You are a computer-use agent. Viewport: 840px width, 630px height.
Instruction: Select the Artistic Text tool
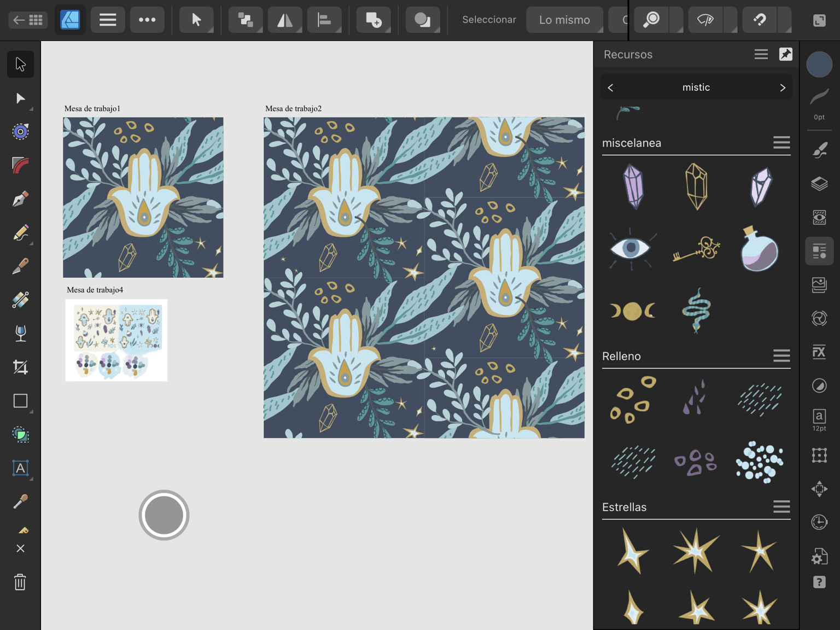tap(20, 468)
